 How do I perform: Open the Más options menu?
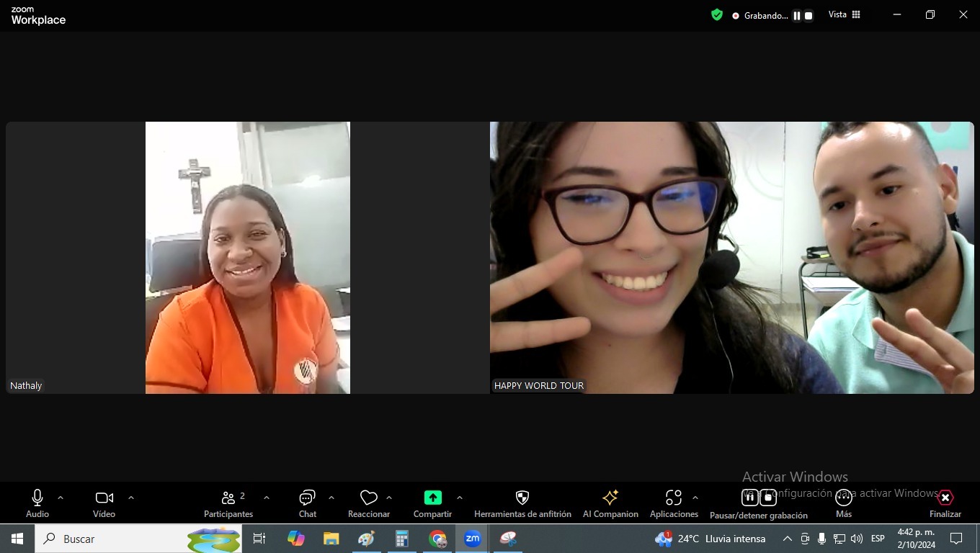point(844,503)
